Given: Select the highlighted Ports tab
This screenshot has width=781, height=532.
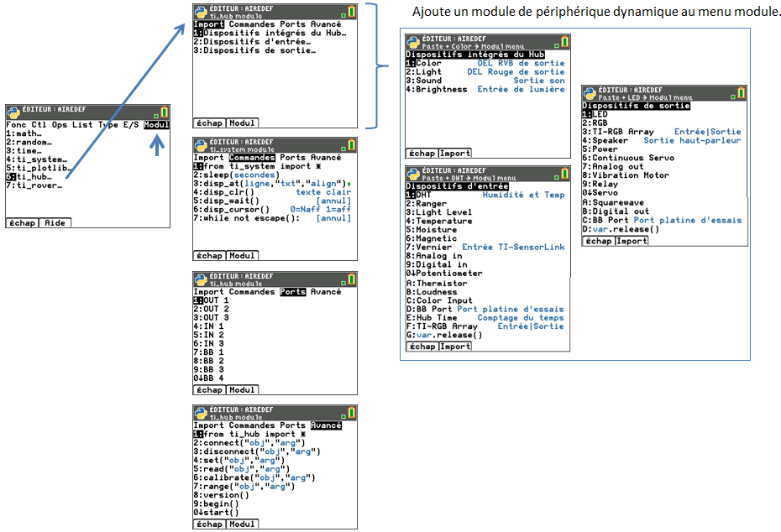Looking at the screenshot, I should pos(293,292).
